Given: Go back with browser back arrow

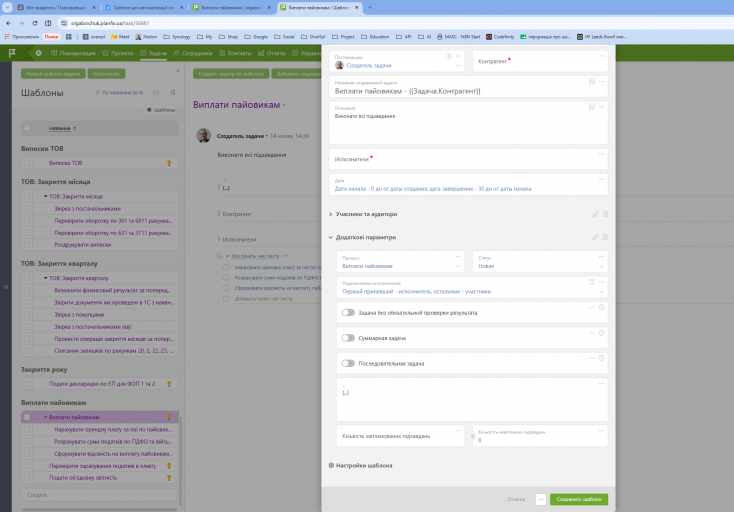Looking at the screenshot, I should pyautogui.click(x=8, y=23).
